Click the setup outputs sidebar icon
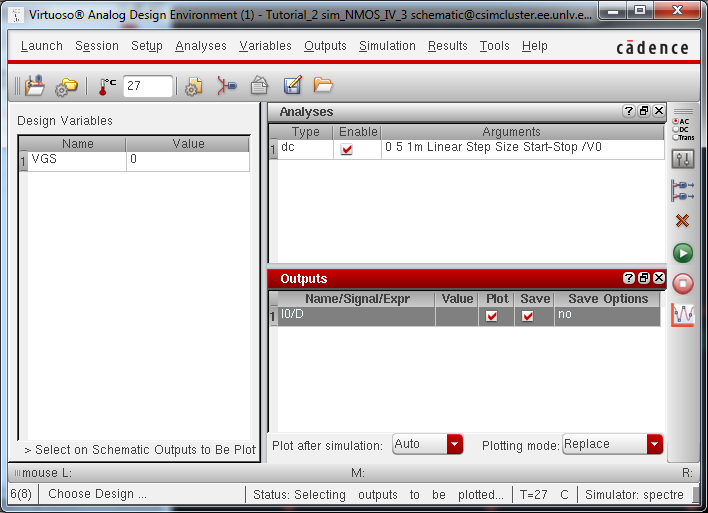 pos(683,190)
